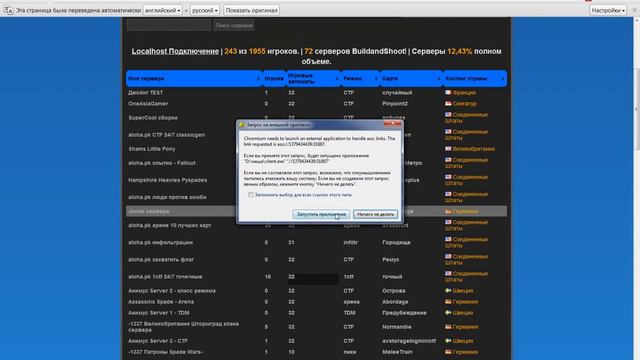Click the "Городище" map cell
This screenshot has width=640, height=360.
pyautogui.click(x=396, y=243)
